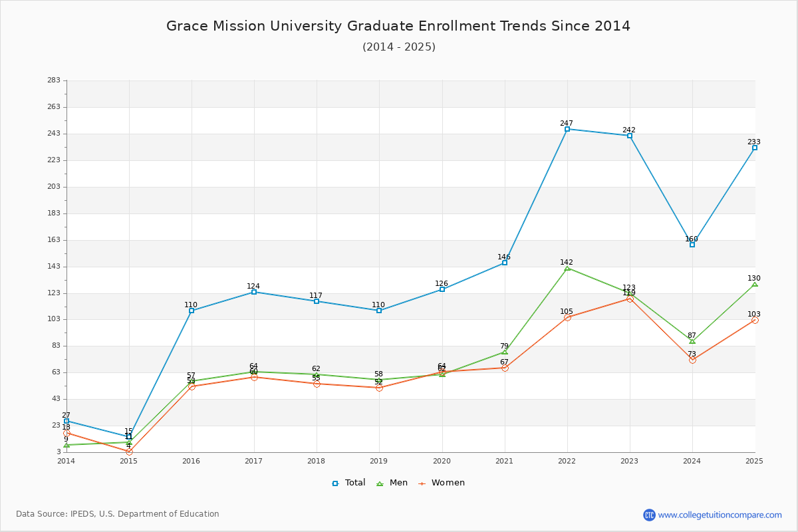
Task: Click the 2022 Total data point 247
Action: pos(567,129)
